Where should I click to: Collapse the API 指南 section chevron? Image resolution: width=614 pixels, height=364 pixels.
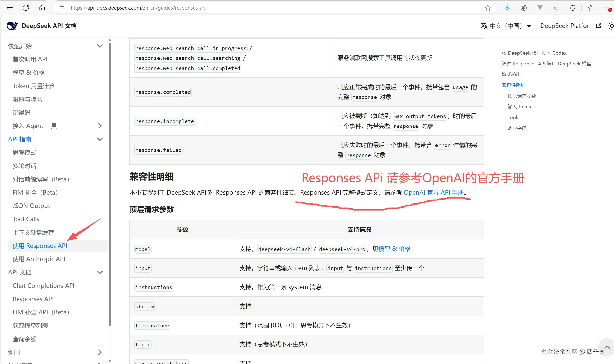[x=100, y=139]
